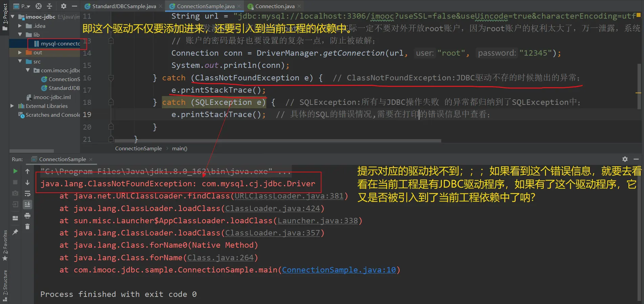Click the Up the Stack Trace arrow

tap(27, 171)
